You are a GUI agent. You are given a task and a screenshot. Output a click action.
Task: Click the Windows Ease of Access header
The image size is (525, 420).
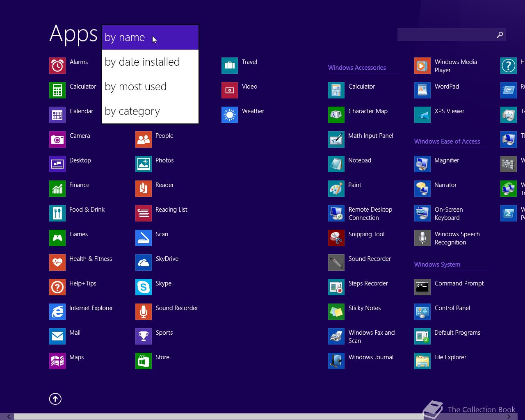tap(447, 142)
